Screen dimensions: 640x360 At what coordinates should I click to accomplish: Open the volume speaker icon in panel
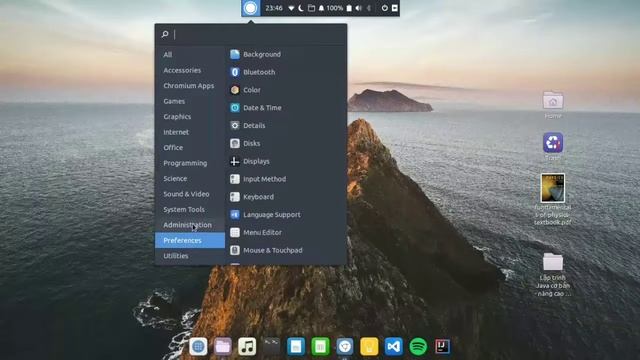(x=358, y=8)
